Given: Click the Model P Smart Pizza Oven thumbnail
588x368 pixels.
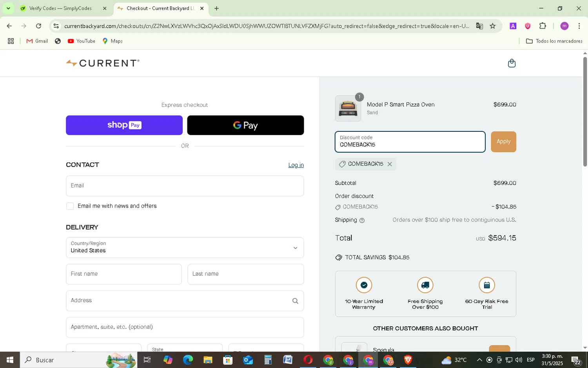Looking at the screenshot, I should (x=348, y=109).
